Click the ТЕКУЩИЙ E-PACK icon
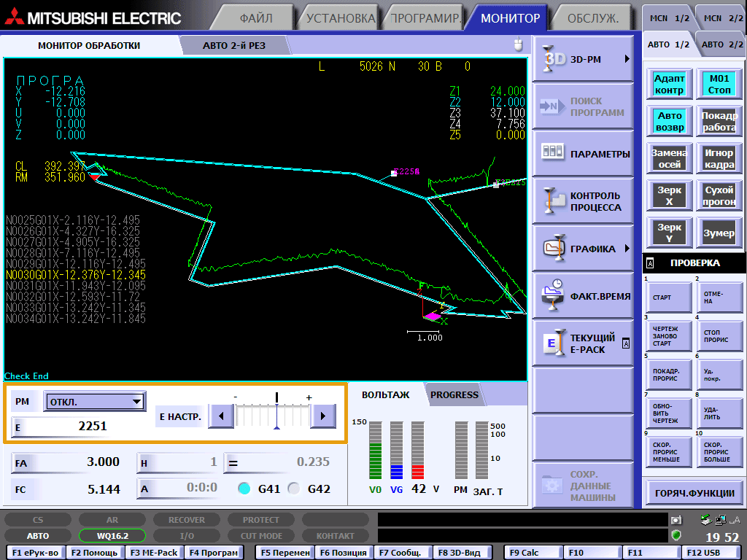The width and height of the screenshot is (747, 560). pyautogui.click(x=552, y=343)
